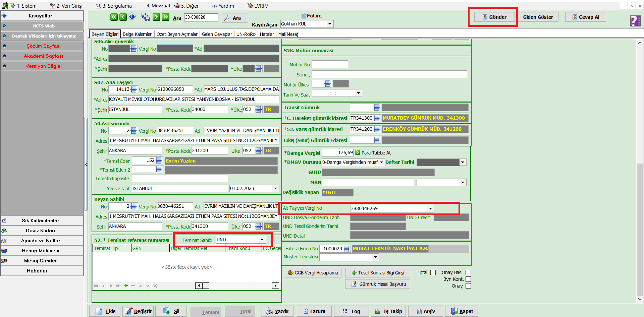Open Doviz Kurları sidebar item

[x=42, y=231]
